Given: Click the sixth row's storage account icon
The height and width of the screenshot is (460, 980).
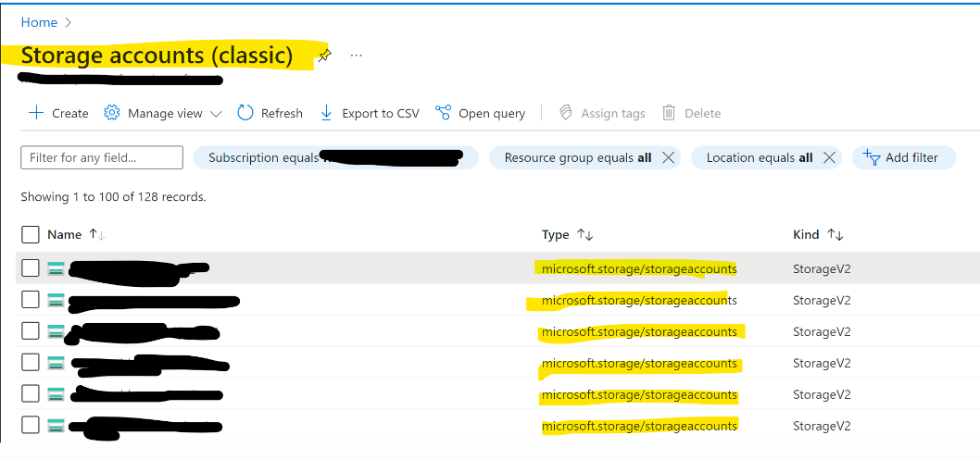Looking at the screenshot, I should (x=57, y=426).
